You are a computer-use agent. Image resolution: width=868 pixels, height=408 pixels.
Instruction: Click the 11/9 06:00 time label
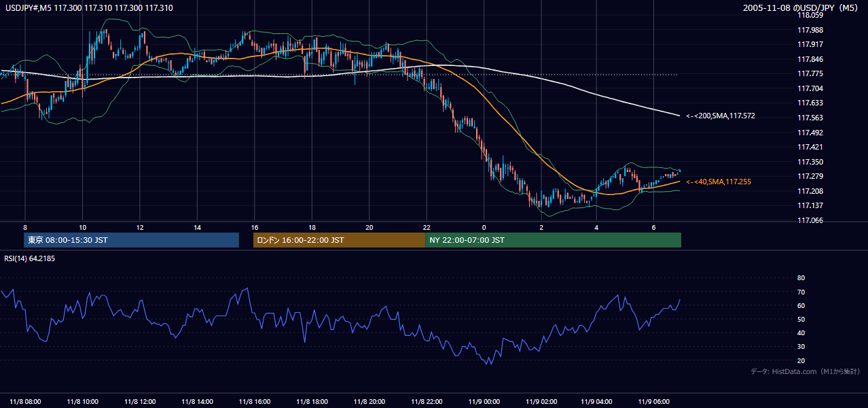[655, 401]
